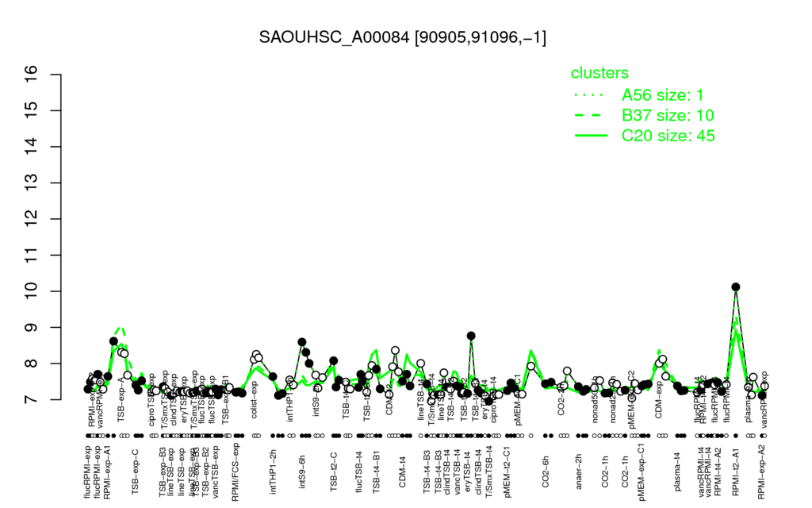
Task: Select the x-axis label TSB-t2-C
Action: point(334,471)
